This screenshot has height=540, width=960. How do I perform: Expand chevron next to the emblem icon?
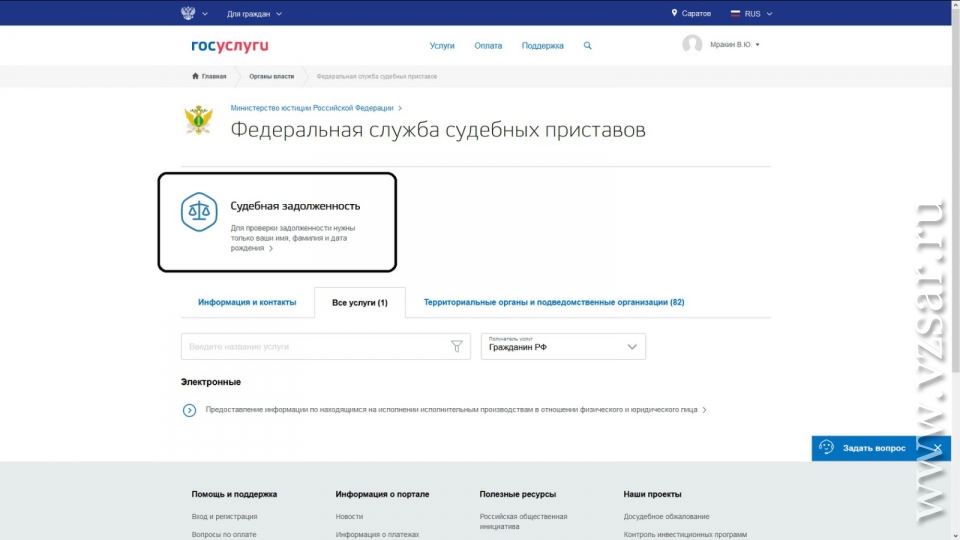[204, 13]
